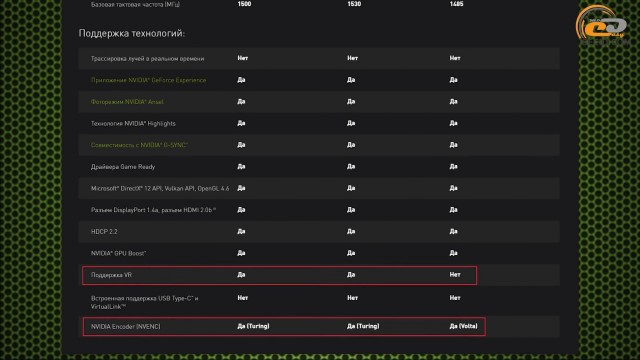Click the Да (Volta) cell
This screenshot has width=640, height=360.
coord(463,326)
